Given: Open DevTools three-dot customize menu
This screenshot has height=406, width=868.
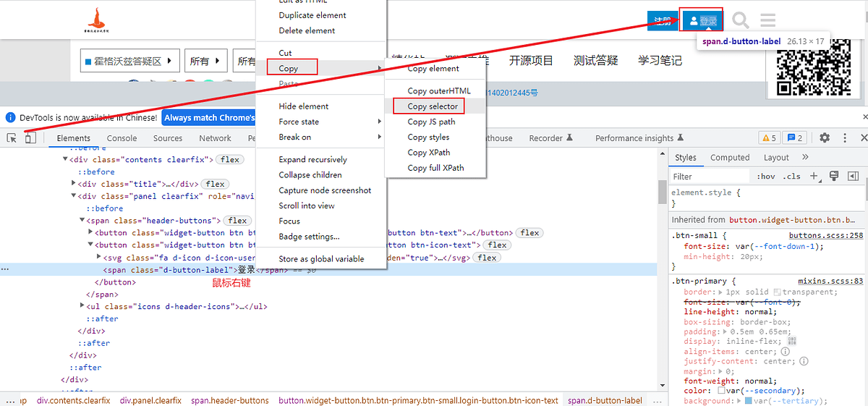Looking at the screenshot, I should 844,138.
